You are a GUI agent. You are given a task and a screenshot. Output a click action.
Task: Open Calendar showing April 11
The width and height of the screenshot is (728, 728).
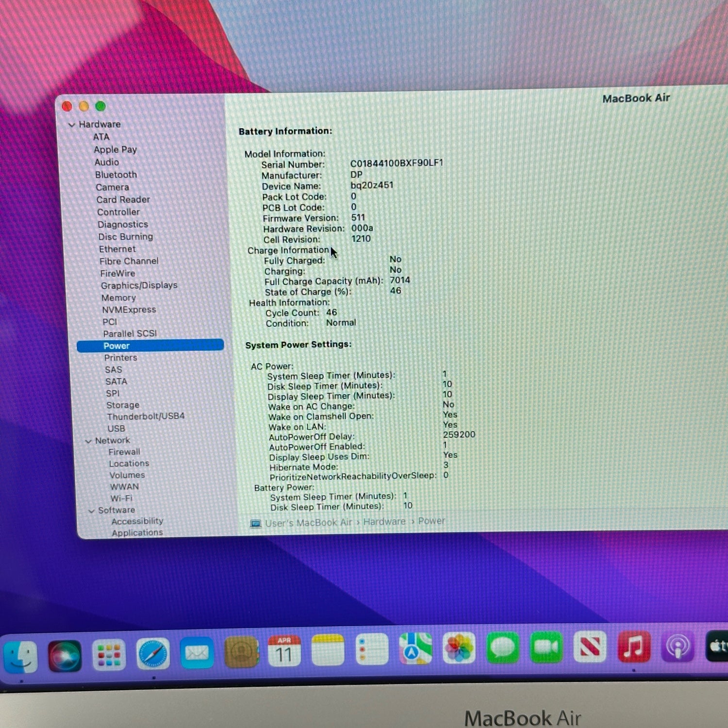(x=284, y=651)
